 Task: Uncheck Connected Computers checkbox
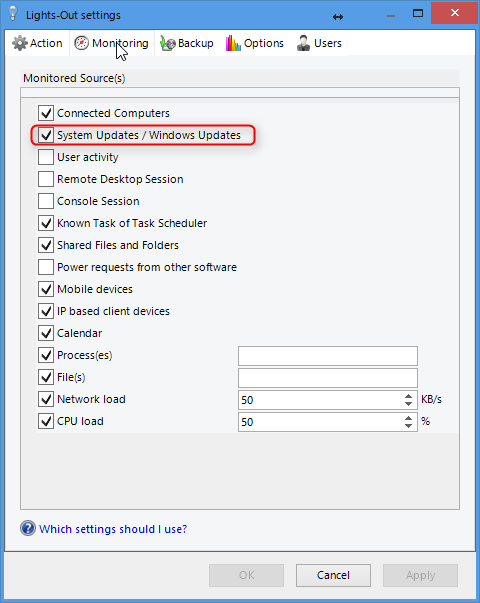(46, 113)
